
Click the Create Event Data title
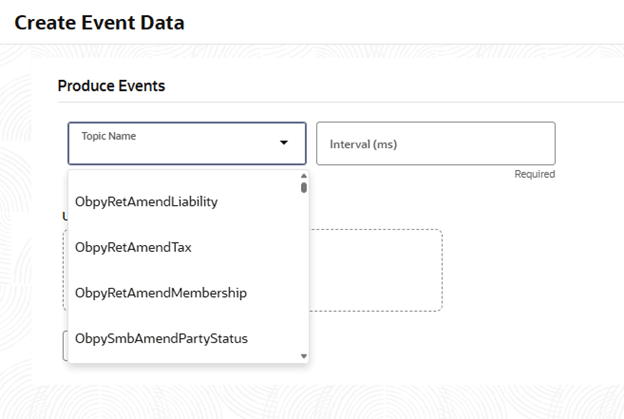tap(99, 22)
